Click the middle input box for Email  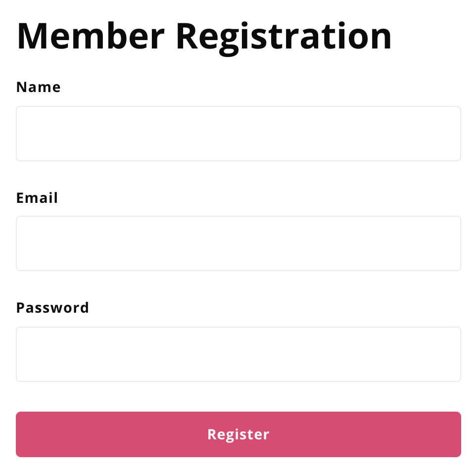pos(238,243)
